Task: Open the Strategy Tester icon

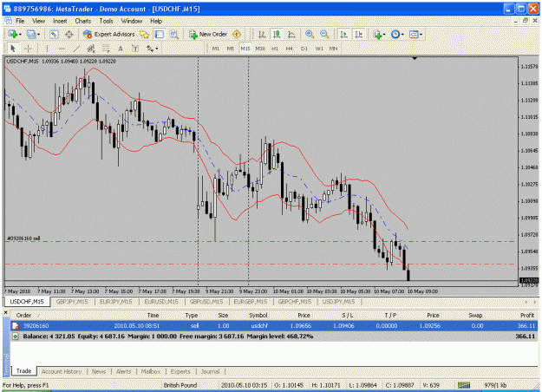Action: coord(173,34)
